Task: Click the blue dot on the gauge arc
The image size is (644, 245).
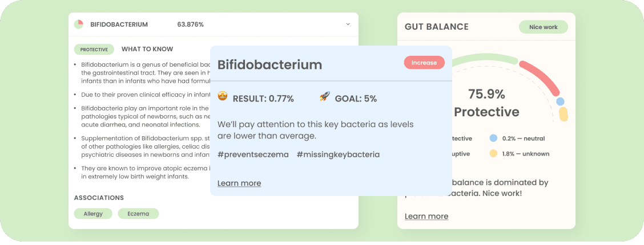Action: pyautogui.click(x=560, y=101)
